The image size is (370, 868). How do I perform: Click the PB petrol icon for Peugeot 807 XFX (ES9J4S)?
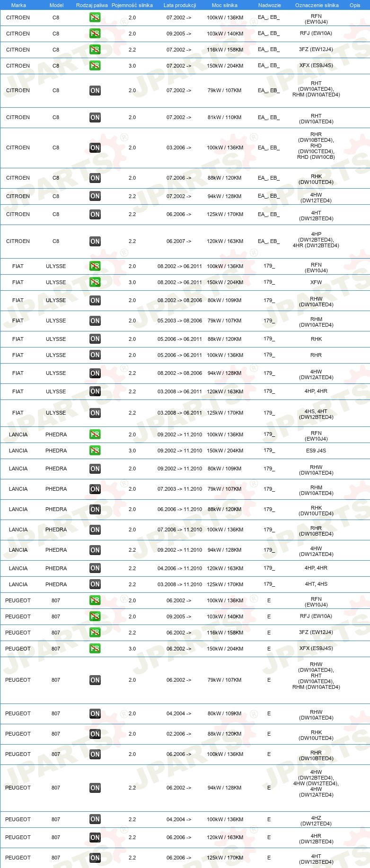click(95, 649)
